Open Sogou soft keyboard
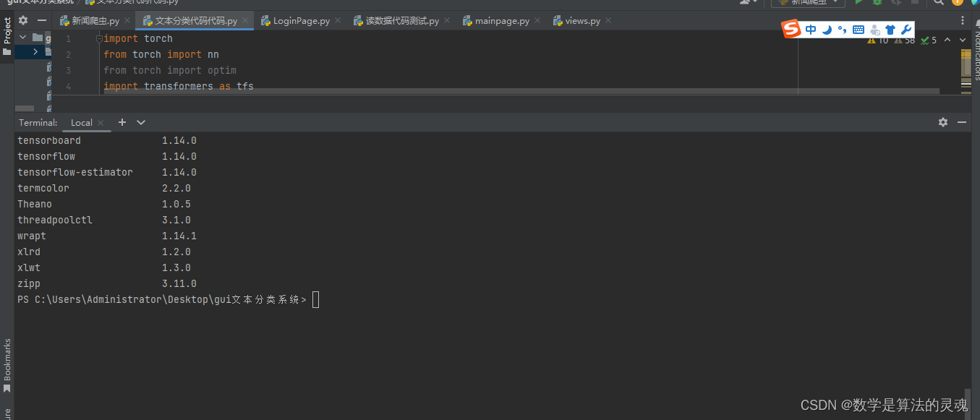This screenshot has width=980, height=420. 858,30
